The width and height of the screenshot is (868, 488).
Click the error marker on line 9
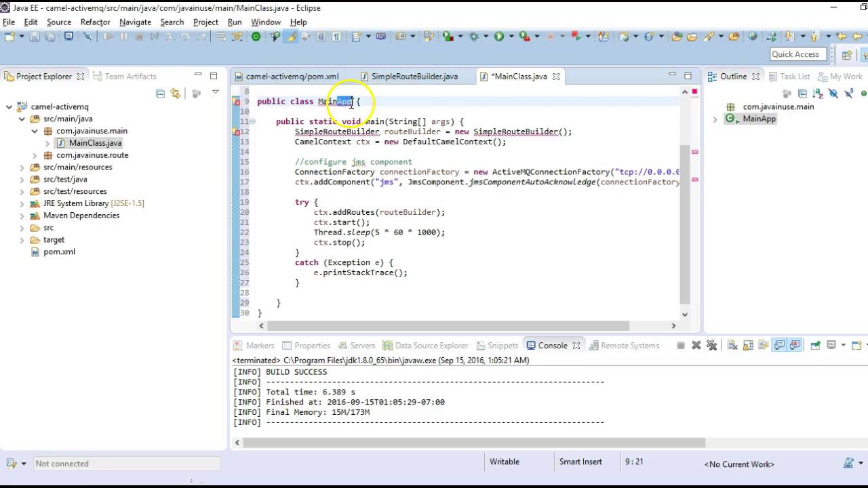[236, 102]
